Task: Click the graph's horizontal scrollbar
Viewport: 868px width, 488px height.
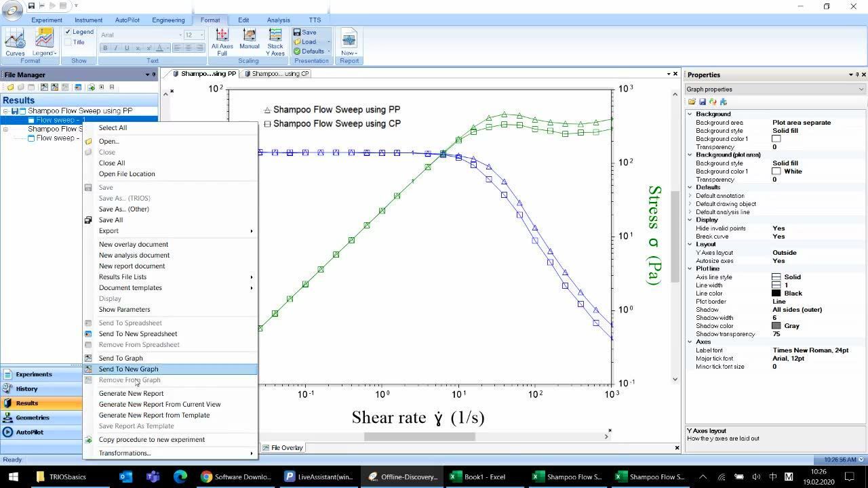Action: pyautogui.click(x=419, y=436)
